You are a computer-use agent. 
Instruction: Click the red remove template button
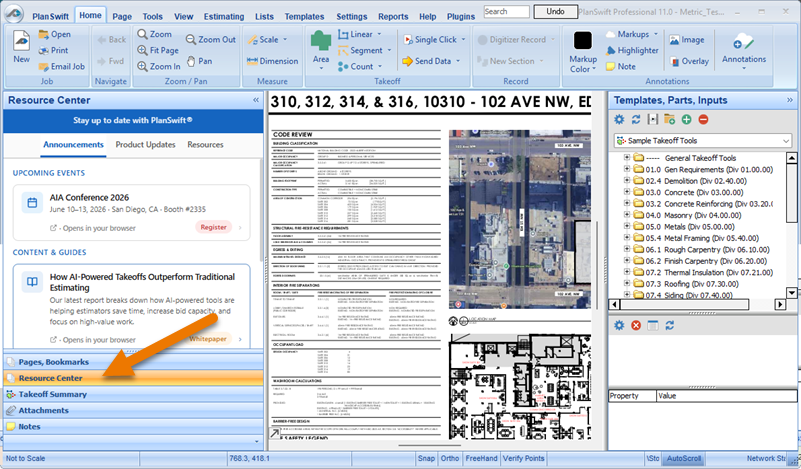pyautogui.click(x=703, y=120)
